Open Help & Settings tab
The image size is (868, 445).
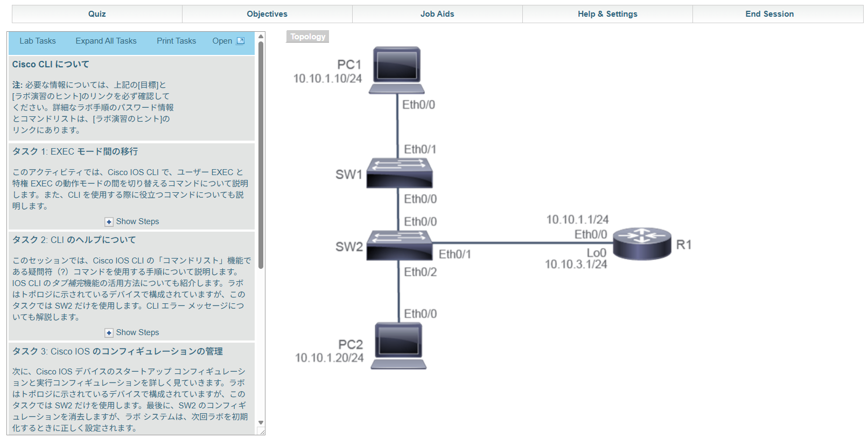pyautogui.click(x=607, y=14)
